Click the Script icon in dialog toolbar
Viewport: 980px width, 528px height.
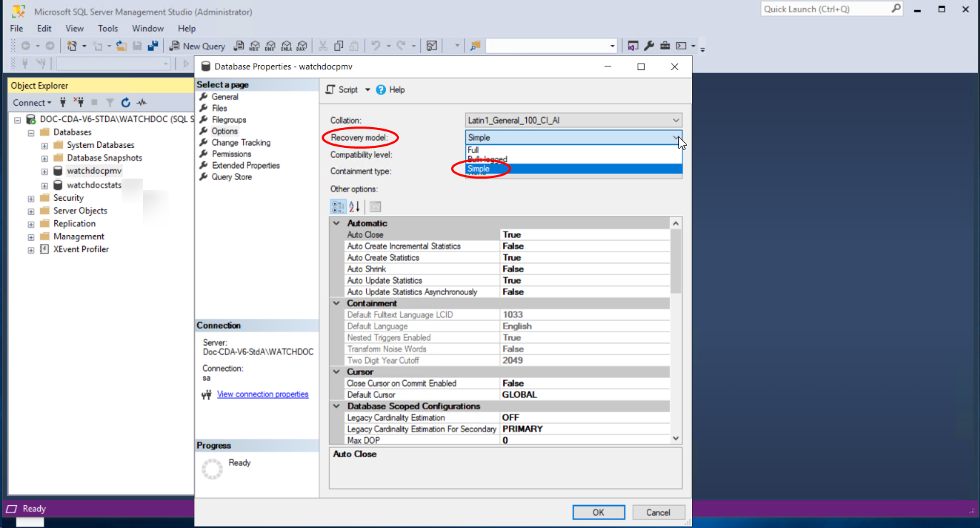330,90
